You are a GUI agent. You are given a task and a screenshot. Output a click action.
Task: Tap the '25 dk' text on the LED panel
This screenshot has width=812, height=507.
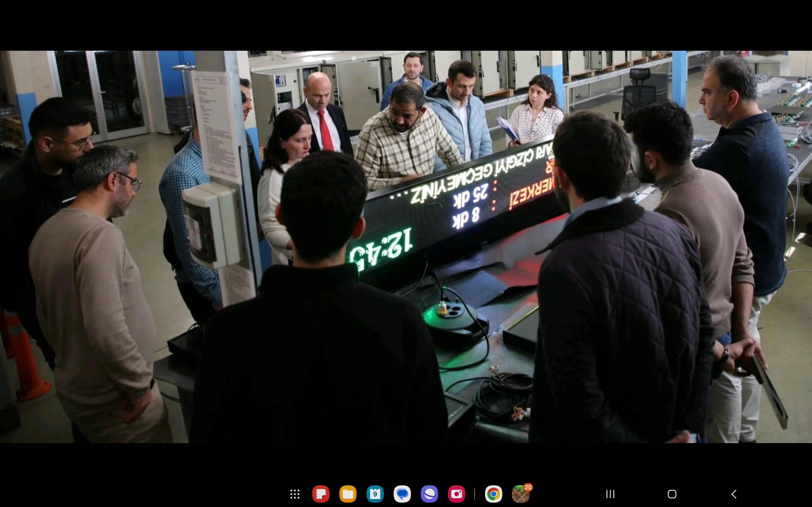[470, 197]
